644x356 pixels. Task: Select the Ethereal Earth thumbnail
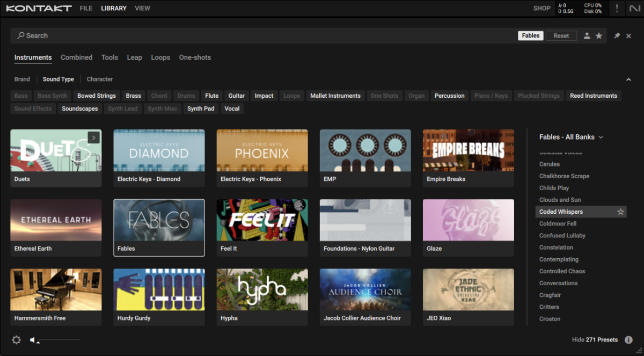pyautogui.click(x=56, y=220)
